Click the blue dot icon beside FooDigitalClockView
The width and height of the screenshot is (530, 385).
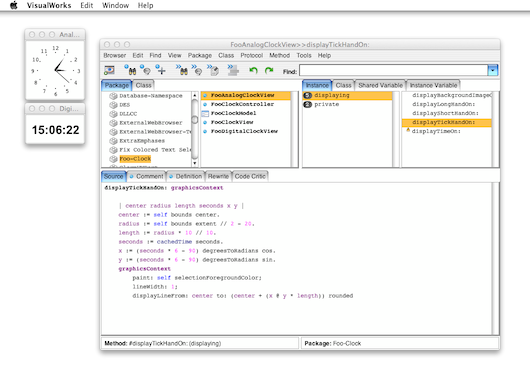point(205,131)
